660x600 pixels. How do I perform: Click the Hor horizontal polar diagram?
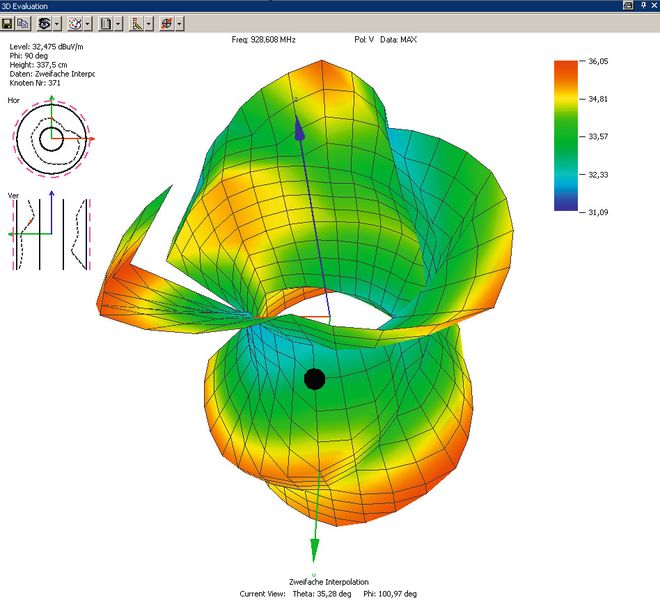click(x=52, y=139)
